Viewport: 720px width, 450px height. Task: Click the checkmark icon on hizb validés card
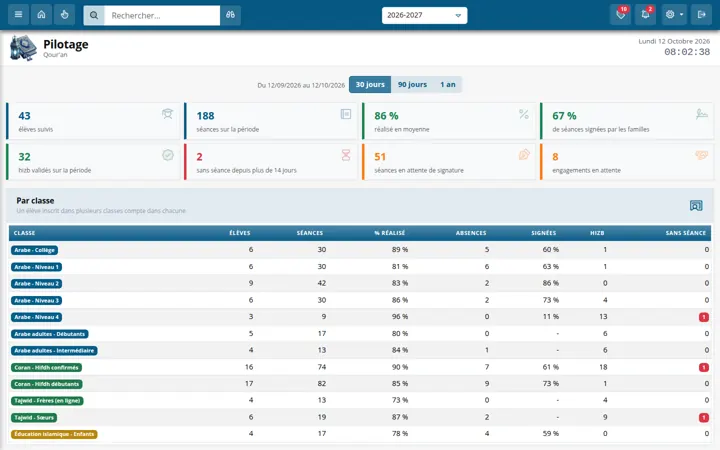click(x=168, y=155)
